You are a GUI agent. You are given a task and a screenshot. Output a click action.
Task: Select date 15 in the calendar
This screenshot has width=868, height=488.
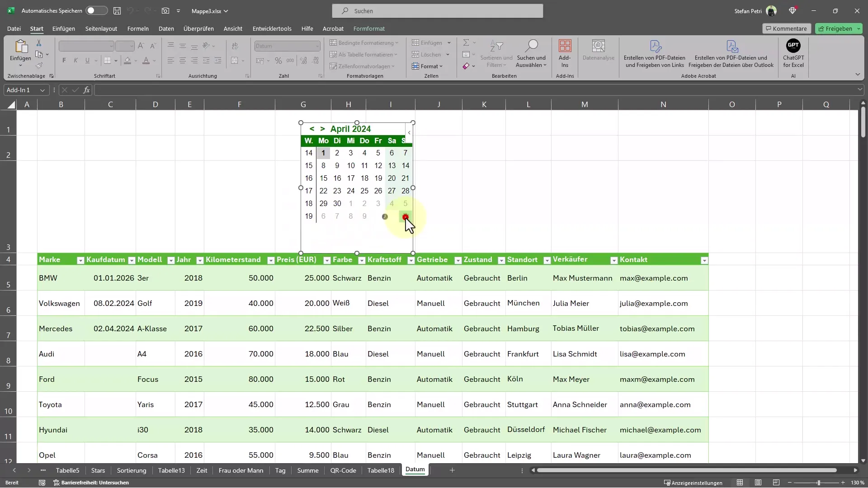click(x=323, y=178)
